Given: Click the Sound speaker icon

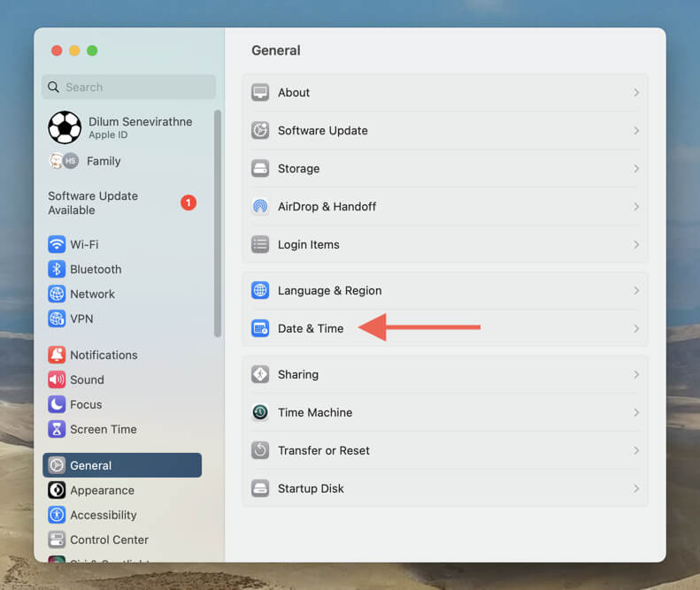Looking at the screenshot, I should (57, 379).
